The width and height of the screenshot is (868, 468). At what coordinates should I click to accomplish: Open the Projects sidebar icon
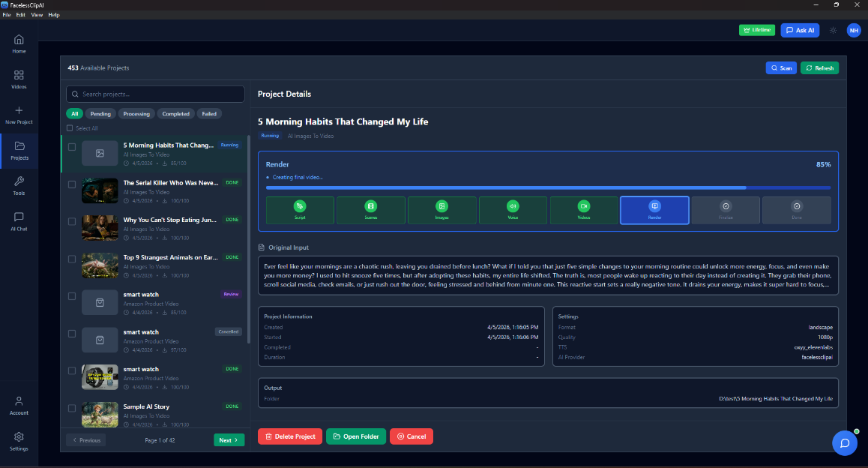19,151
